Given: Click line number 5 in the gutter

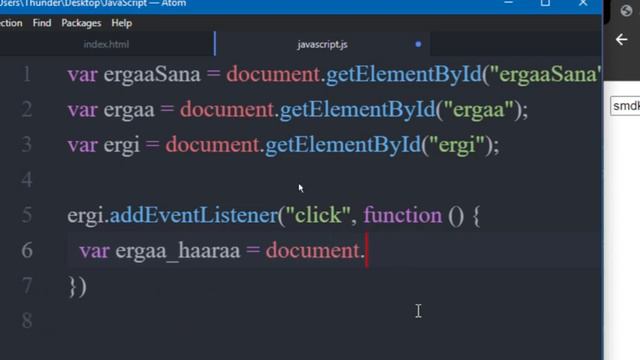Looking at the screenshot, I should tap(27, 215).
